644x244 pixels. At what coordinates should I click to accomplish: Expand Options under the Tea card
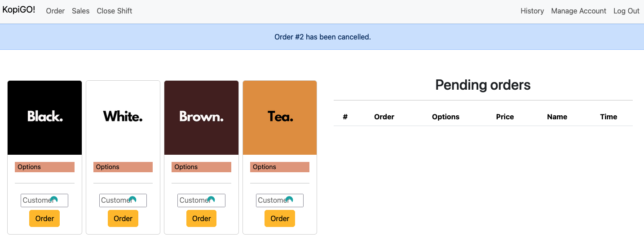[x=280, y=167]
